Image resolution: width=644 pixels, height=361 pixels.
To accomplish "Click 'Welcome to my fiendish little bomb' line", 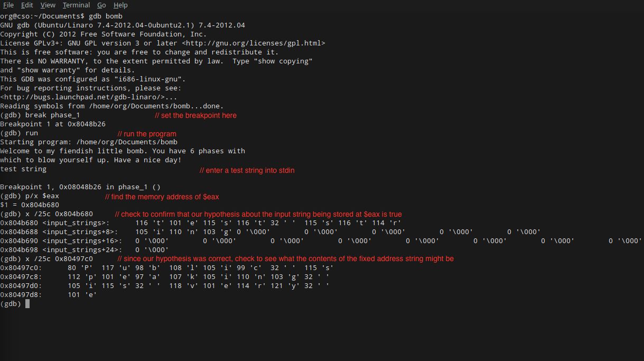I will [x=123, y=151].
